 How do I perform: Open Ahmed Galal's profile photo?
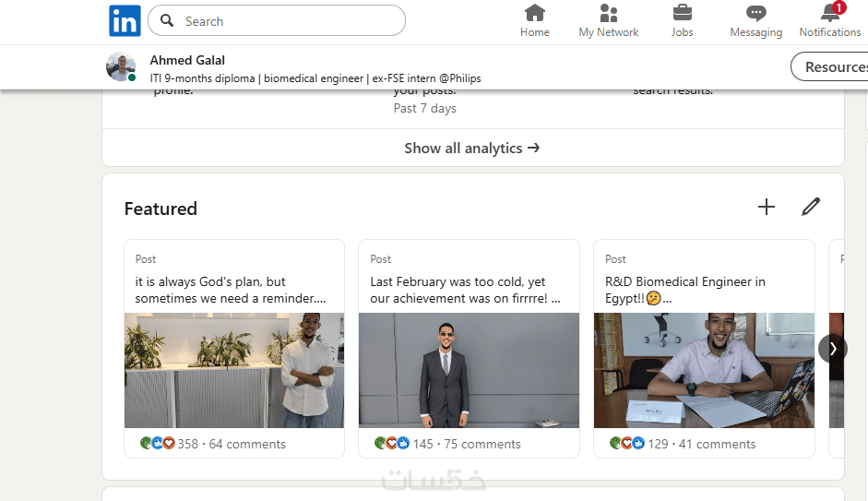[x=121, y=66]
